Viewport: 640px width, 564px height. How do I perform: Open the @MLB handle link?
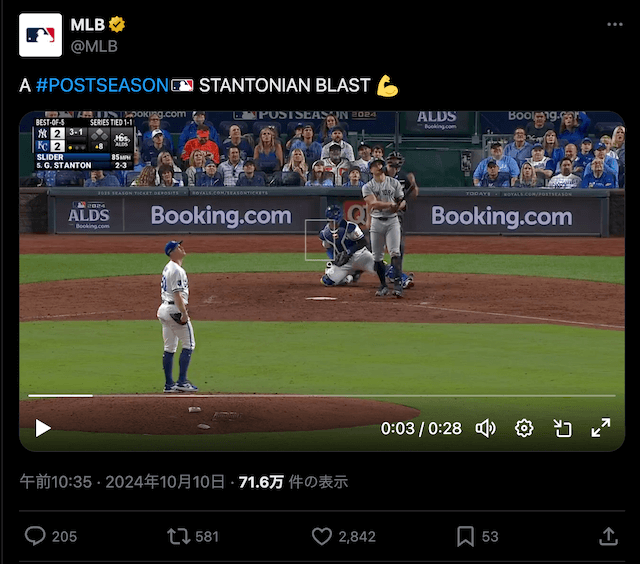[x=94, y=46]
